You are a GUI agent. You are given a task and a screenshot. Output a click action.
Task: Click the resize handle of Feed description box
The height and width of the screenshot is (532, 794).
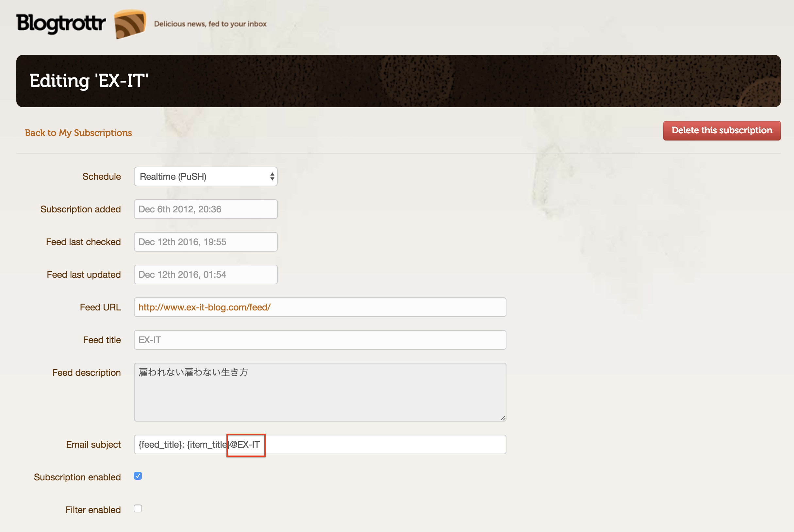(x=503, y=418)
